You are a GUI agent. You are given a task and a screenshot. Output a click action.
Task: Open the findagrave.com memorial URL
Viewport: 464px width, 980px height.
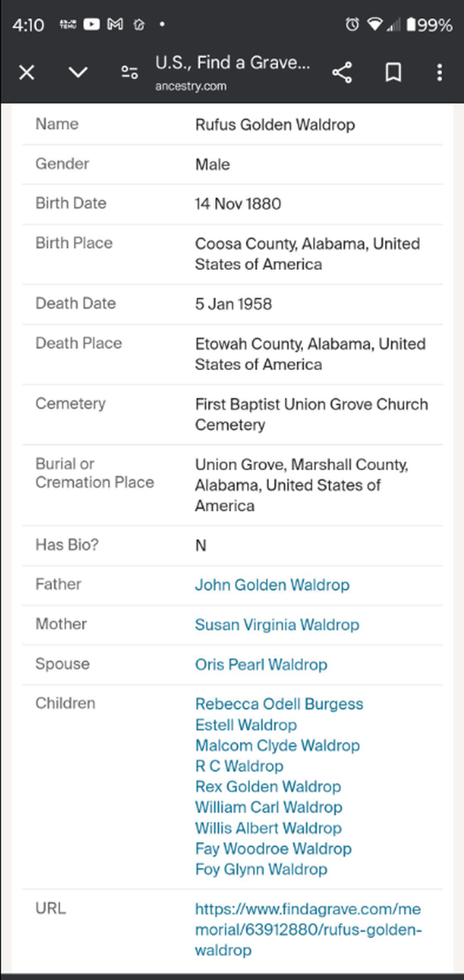(307, 929)
